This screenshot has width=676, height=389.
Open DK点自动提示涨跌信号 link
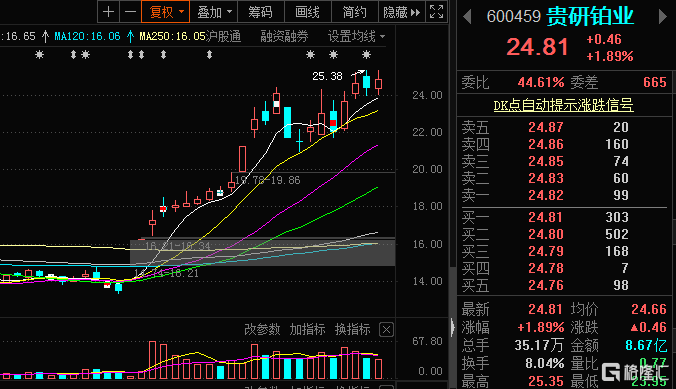563,105
